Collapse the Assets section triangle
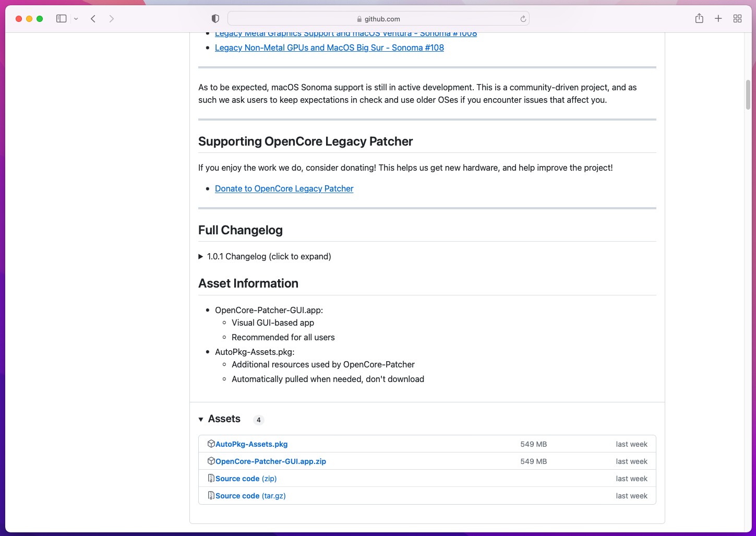This screenshot has height=536, width=756. tap(201, 420)
